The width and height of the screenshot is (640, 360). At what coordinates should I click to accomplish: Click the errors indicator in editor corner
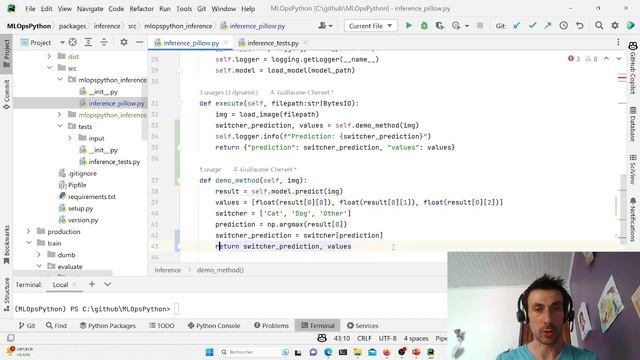tap(573, 59)
